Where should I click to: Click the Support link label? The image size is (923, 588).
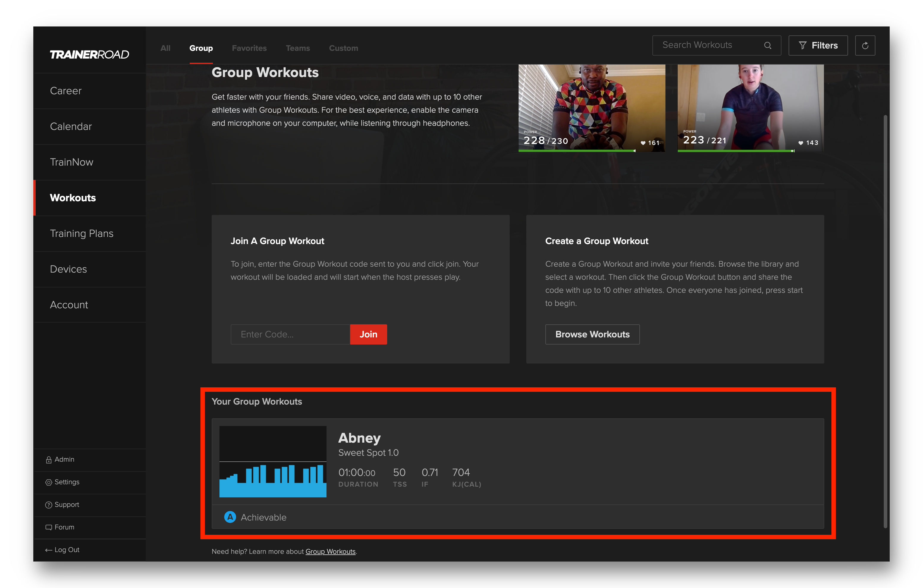(67, 505)
